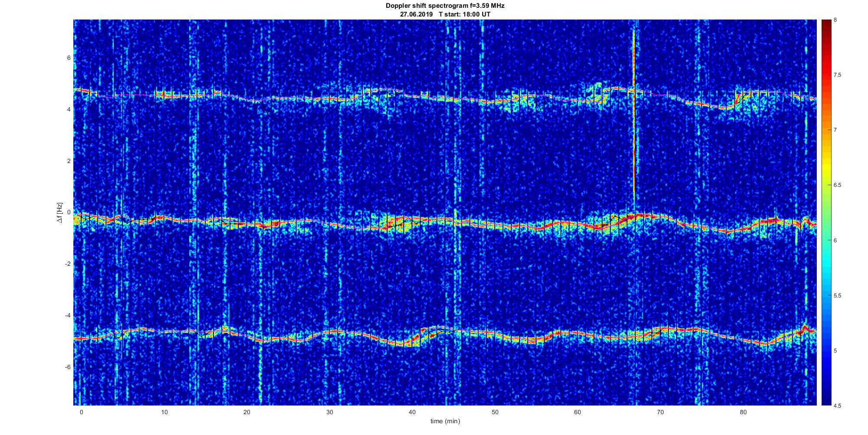This screenshot has width=868, height=435.
Task: Click the x-axis tick label '40'
Action: point(412,412)
